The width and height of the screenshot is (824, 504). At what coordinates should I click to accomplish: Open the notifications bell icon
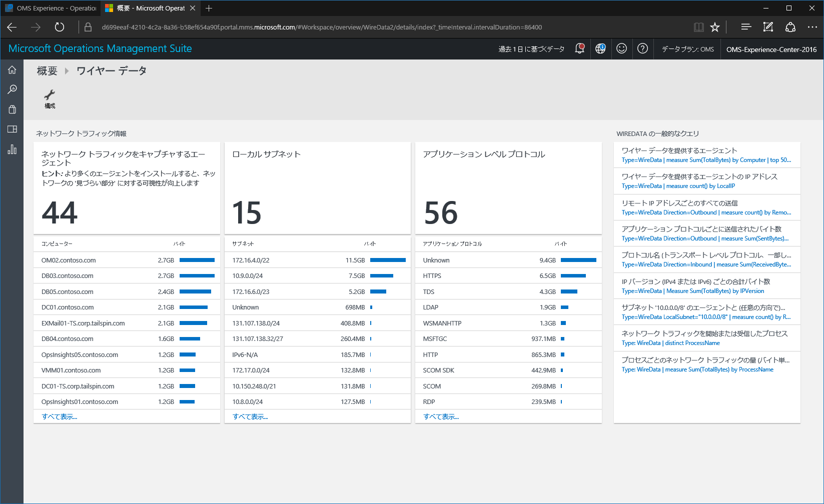point(579,48)
